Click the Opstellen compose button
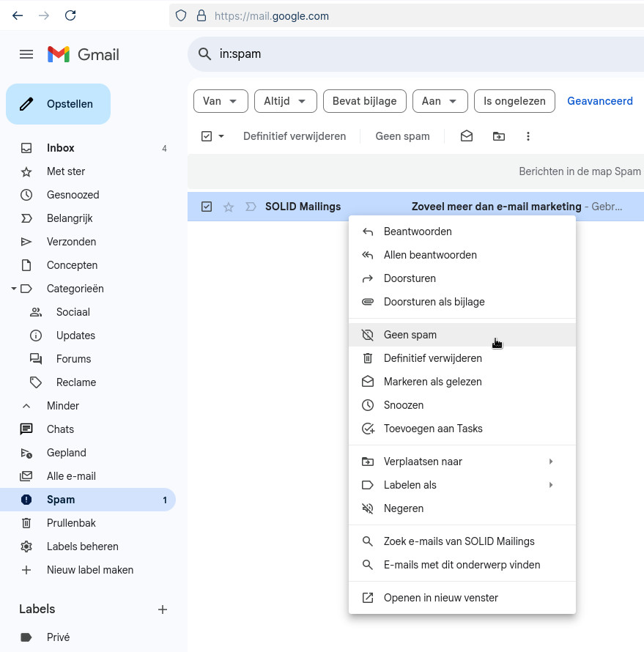The width and height of the screenshot is (644, 652). coord(58,104)
